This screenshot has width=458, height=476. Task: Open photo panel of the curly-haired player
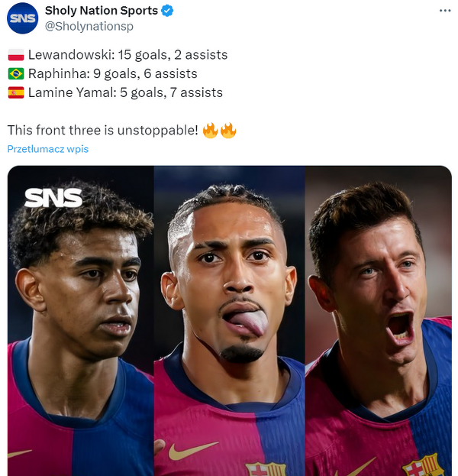coord(81,321)
